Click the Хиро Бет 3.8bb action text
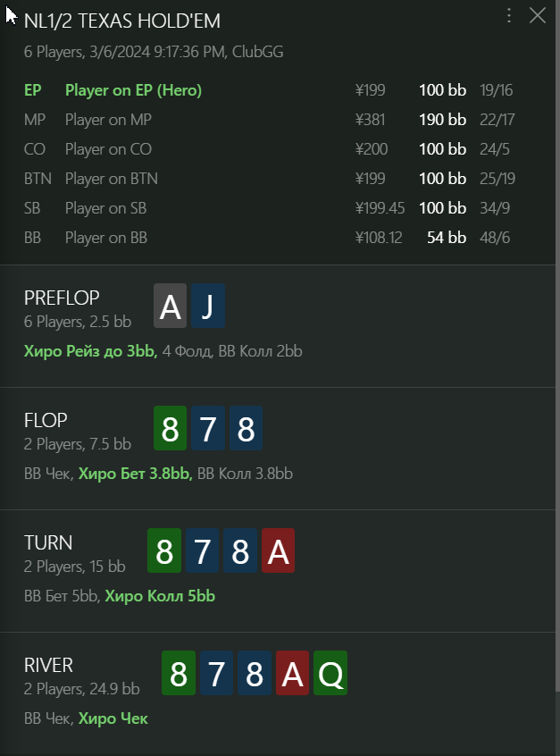The height and width of the screenshot is (756, 560). (x=136, y=474)
